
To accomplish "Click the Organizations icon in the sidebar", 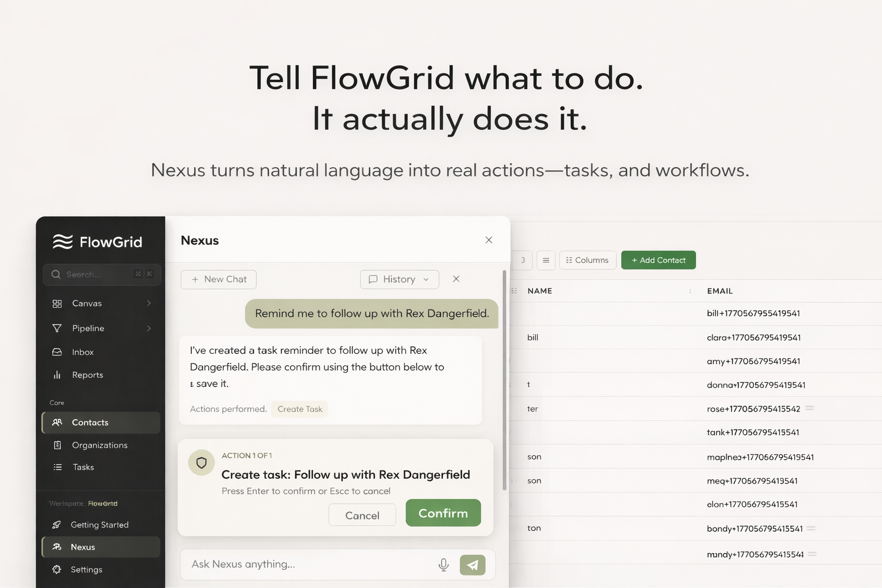I will (x=58, y=444).
